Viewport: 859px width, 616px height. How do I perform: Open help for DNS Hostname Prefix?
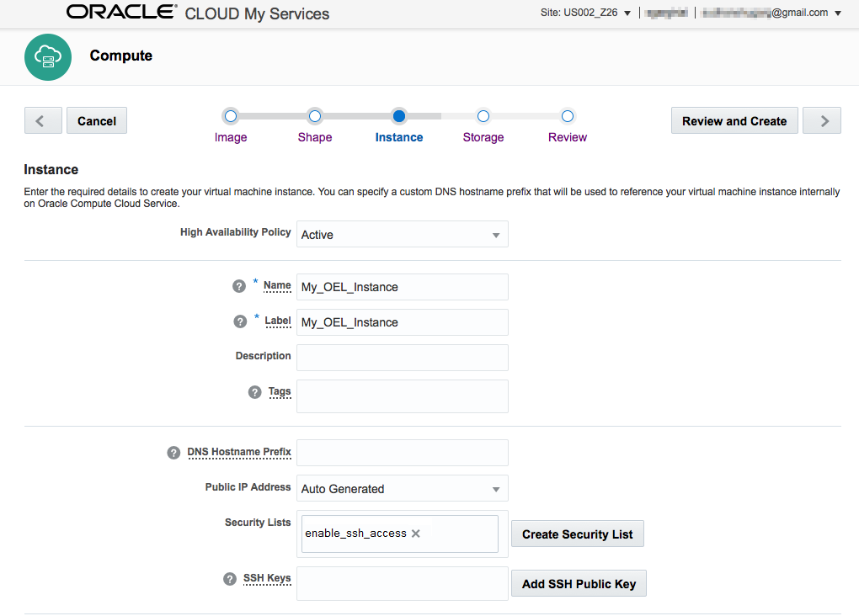tap(173, 452)
